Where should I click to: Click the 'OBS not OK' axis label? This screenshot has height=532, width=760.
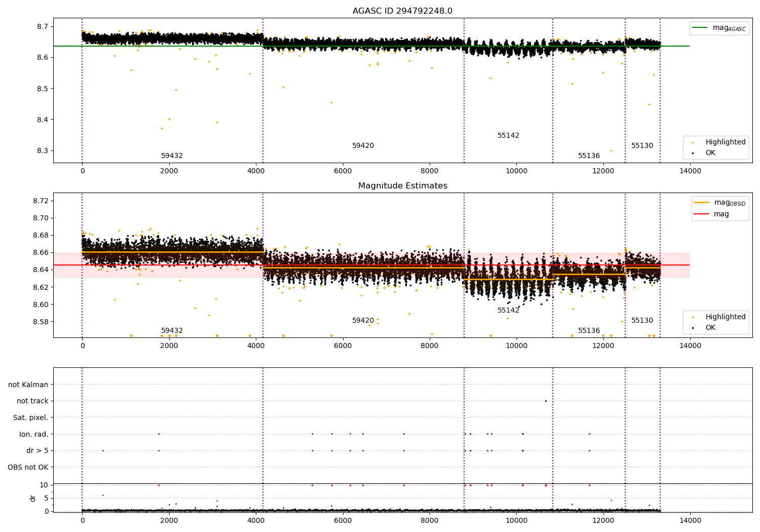28,467
